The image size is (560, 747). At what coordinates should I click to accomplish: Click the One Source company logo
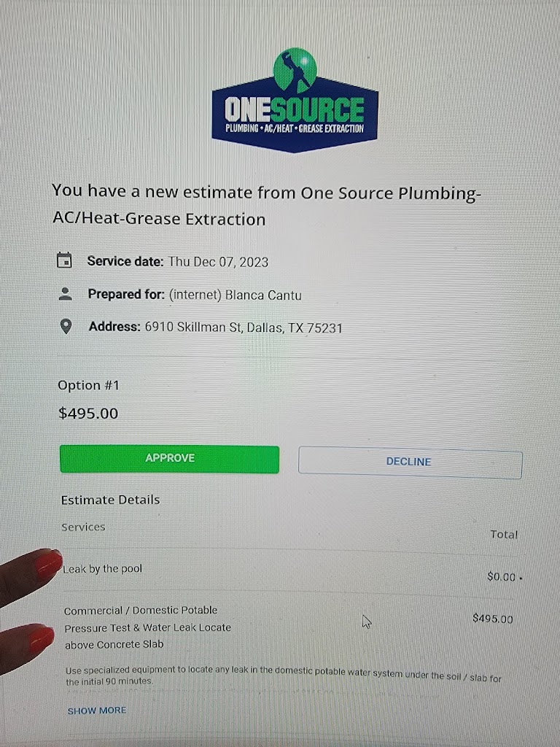[295, 101]
